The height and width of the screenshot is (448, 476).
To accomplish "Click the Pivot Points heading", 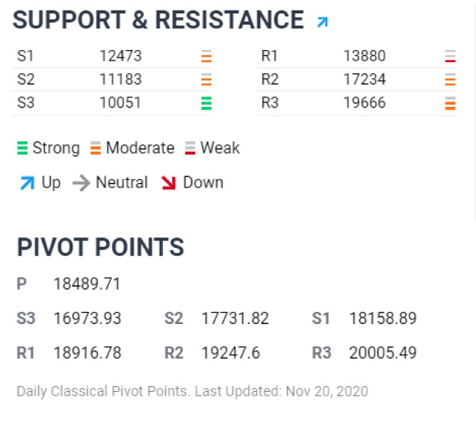I will point(100,247).
